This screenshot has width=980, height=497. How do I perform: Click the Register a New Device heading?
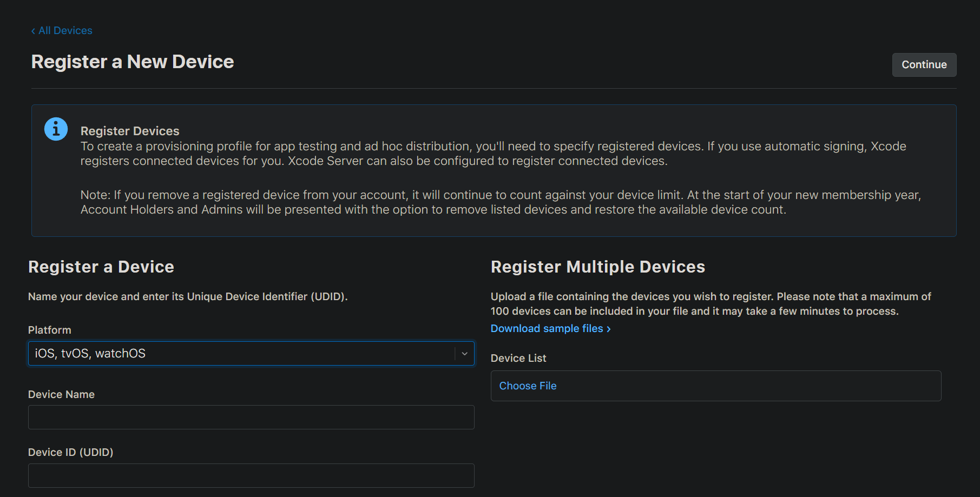(x=133, y=62)
